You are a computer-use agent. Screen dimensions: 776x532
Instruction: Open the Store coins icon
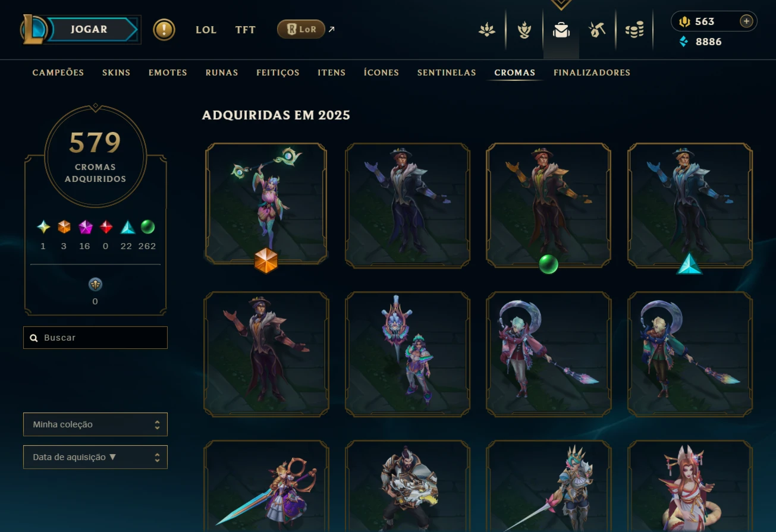pos(634,30)
